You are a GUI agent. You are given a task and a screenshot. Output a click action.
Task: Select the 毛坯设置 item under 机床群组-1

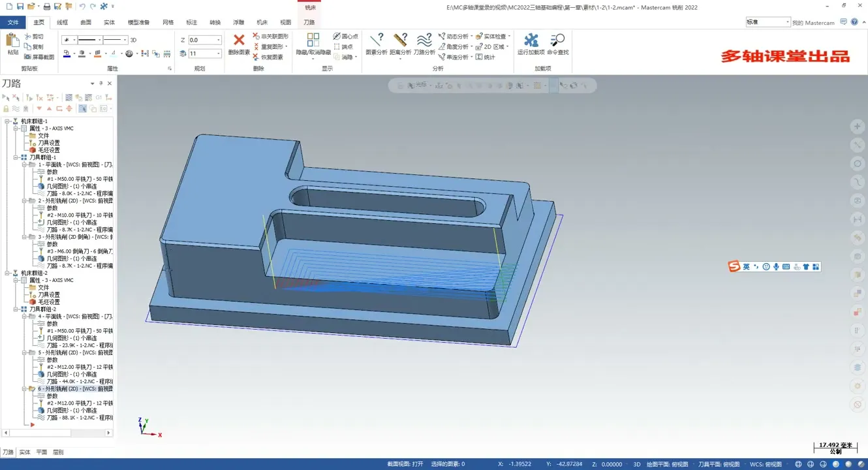[48, 150]
